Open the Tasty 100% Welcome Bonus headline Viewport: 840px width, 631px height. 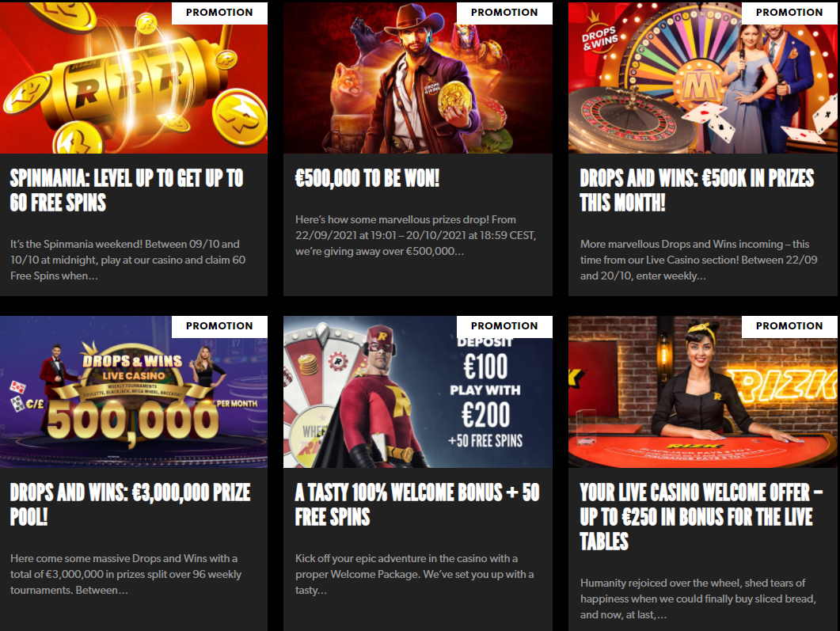pos(417,504)
